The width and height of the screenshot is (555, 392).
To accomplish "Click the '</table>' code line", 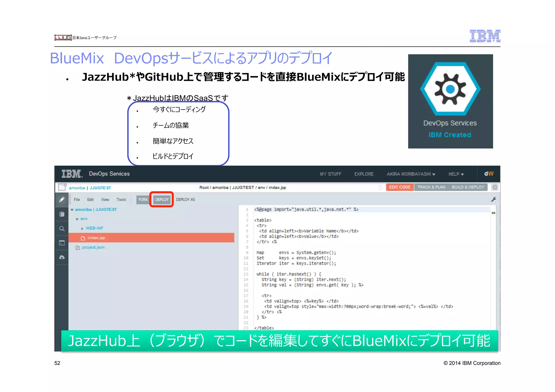I will click(264, 328).
